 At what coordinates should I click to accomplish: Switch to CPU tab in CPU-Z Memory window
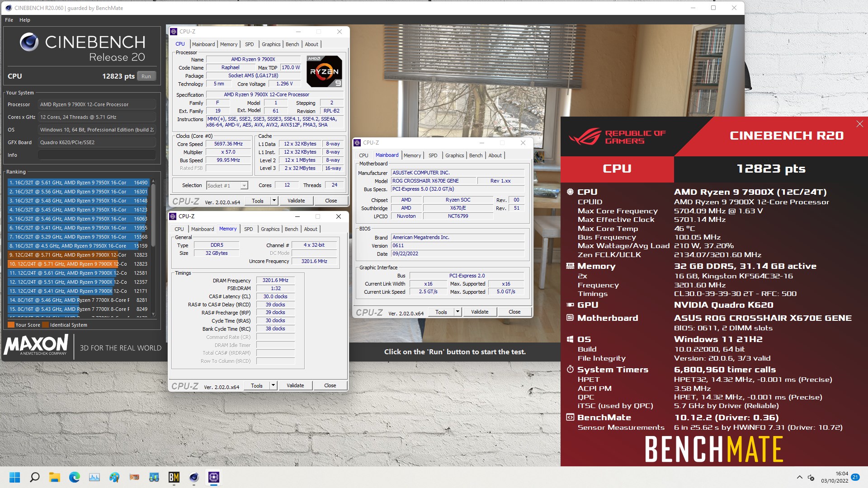[179, 229]
